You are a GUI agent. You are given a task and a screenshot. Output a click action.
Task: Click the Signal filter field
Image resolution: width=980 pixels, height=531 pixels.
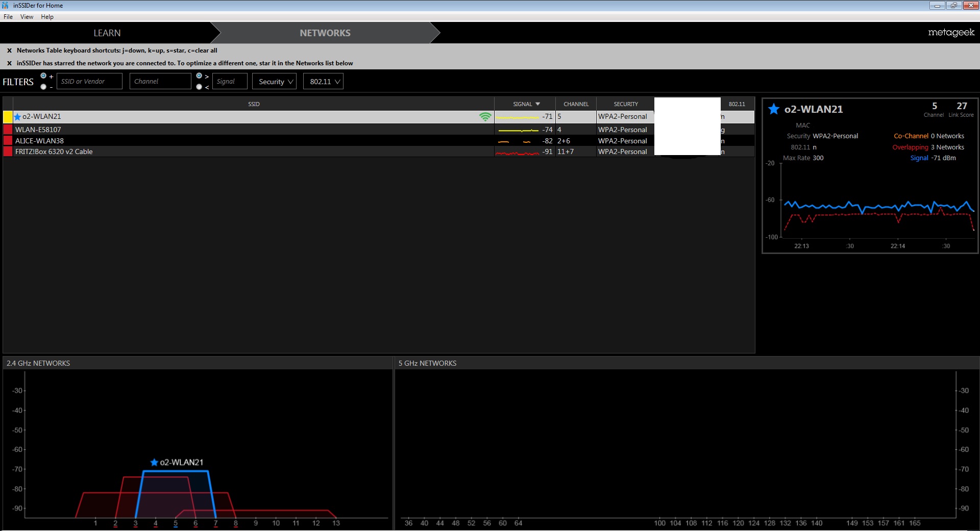(230, 82)
